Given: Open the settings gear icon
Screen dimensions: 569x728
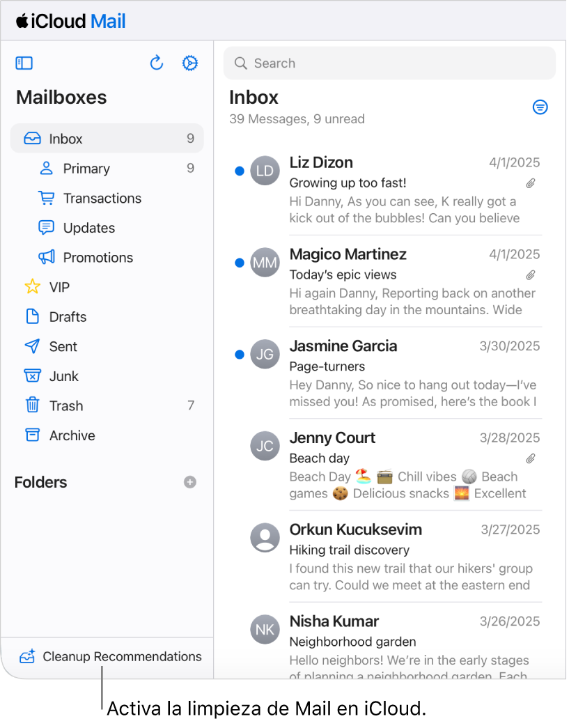Looking at the screenshot, I should click(x=190, y=63).
